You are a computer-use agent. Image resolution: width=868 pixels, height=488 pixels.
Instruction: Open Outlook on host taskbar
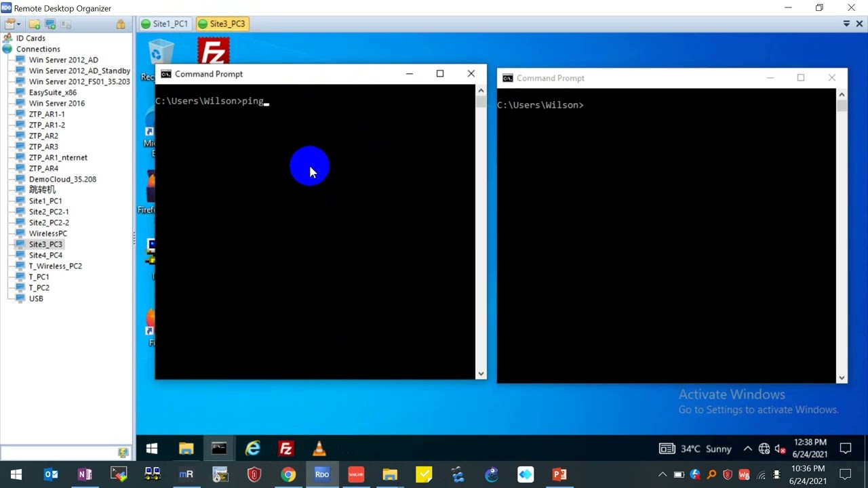click(x=51, y=474)
